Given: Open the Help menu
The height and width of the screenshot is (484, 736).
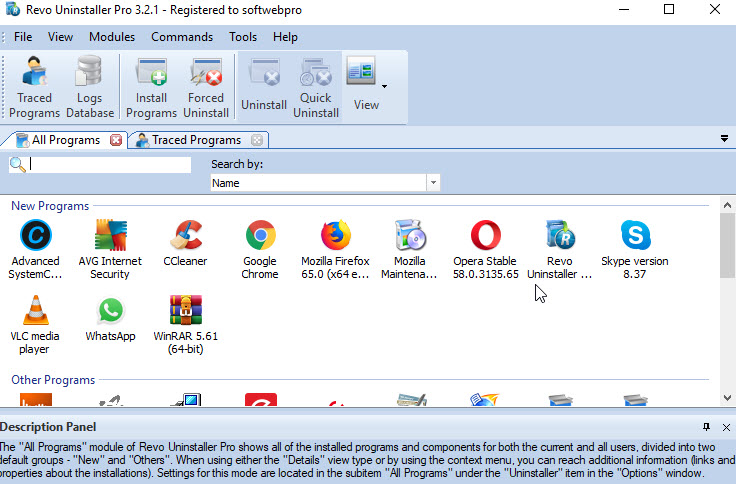Looking at the screenshot, I should [285, 37].
